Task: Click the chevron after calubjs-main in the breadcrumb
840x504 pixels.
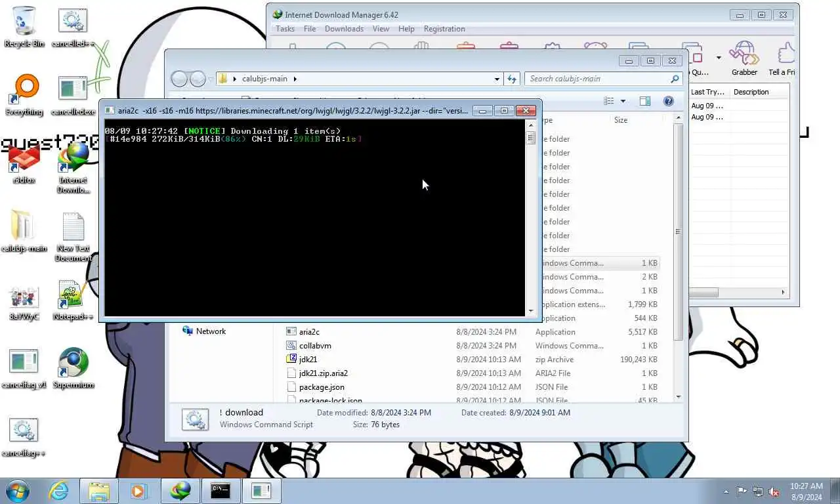Action: pos(295,79)
